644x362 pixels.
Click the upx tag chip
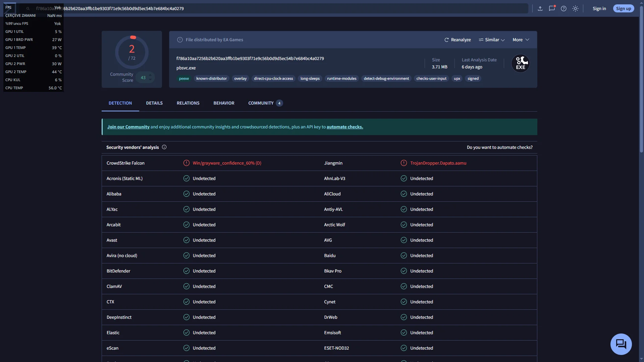pos(457,79)
